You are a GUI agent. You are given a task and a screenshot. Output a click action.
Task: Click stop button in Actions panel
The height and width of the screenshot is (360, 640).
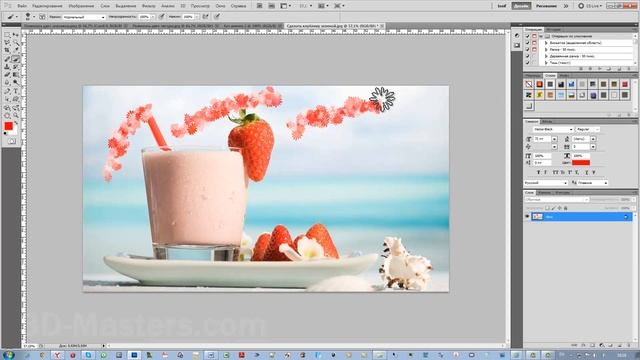(x=581, y=69)
